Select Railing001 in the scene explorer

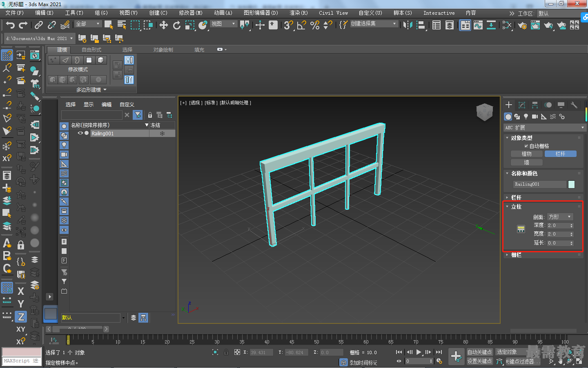click(x=102, y=134)
